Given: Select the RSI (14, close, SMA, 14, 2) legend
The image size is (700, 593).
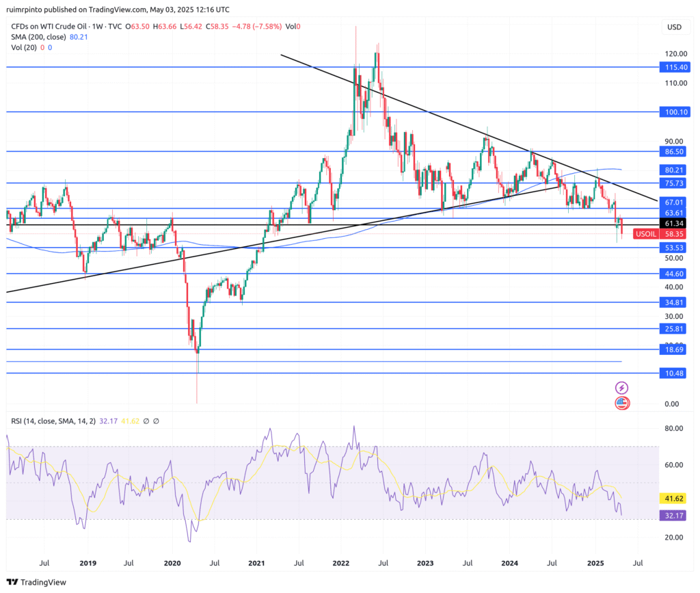Looking at the screenshot, I should (x=53, y=421).
